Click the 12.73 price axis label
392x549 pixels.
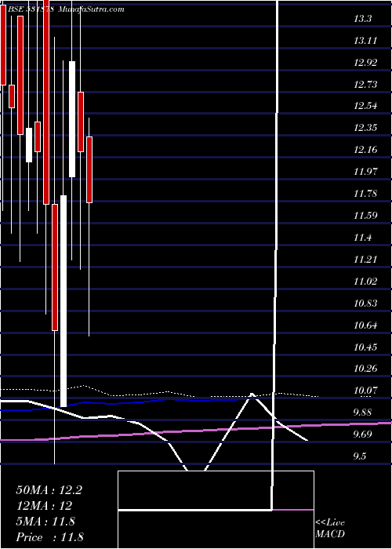pos(365,85)
